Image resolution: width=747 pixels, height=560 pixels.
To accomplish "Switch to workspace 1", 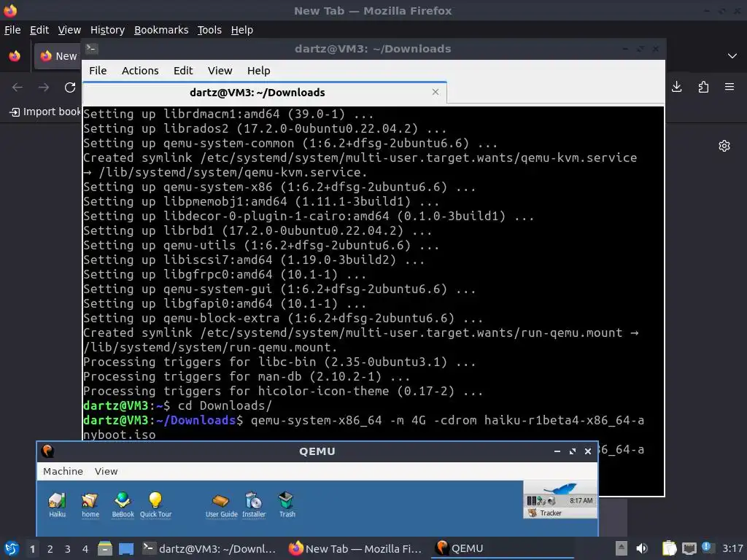I will click(x=32, y=549).
